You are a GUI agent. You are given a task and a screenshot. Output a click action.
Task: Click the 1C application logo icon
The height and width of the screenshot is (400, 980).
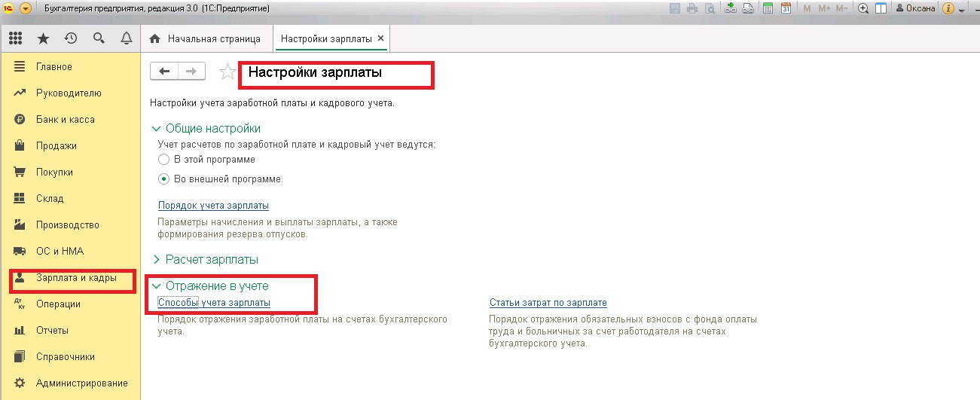(x=8, y=8)
